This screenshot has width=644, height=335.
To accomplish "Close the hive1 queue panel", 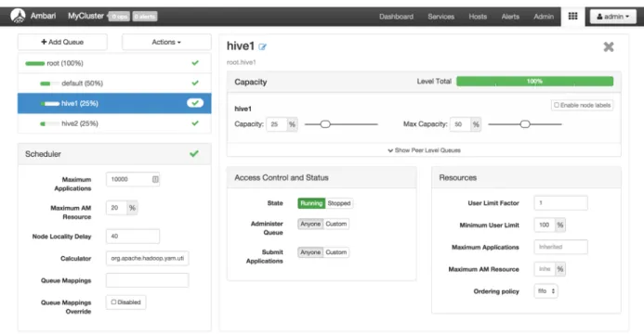I will point(609,46).
